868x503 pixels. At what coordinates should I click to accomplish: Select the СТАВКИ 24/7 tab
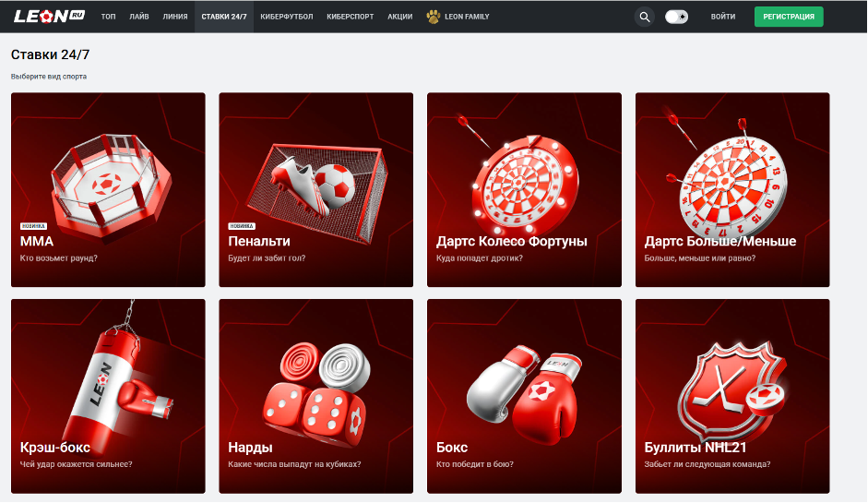[223, 17]
